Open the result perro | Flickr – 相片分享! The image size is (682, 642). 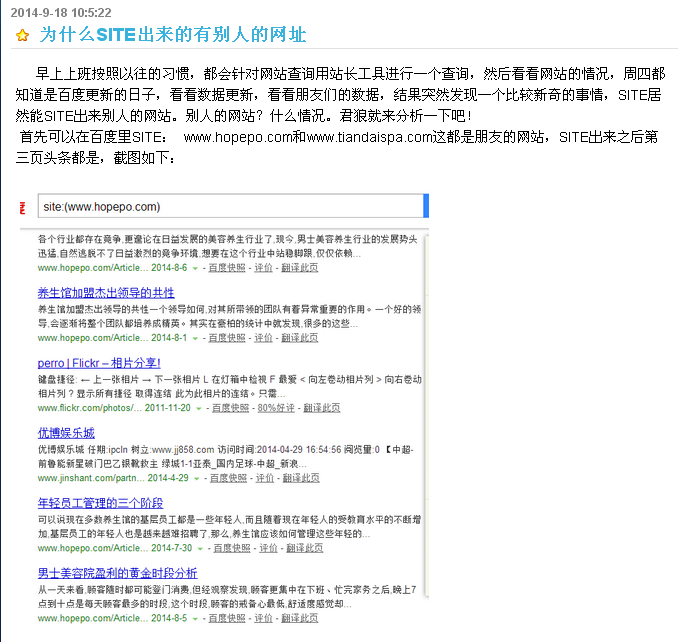coord(99,363)
